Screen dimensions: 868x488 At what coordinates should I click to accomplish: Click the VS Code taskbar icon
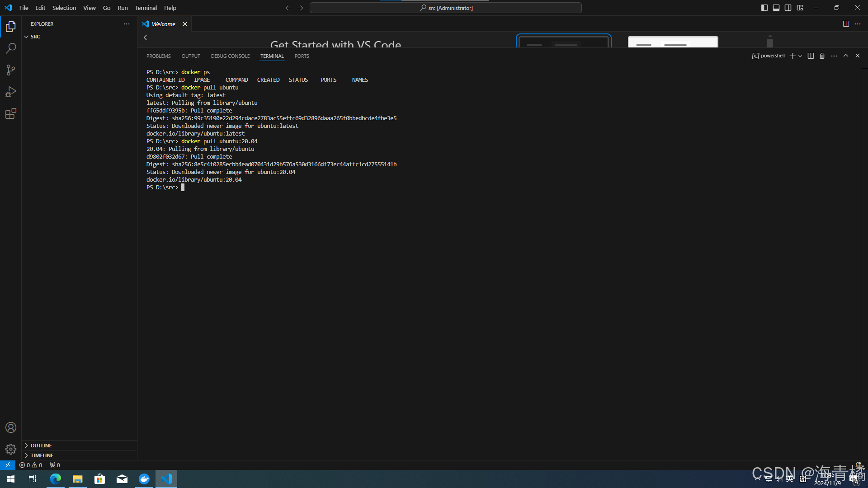[x=166, y=479]
